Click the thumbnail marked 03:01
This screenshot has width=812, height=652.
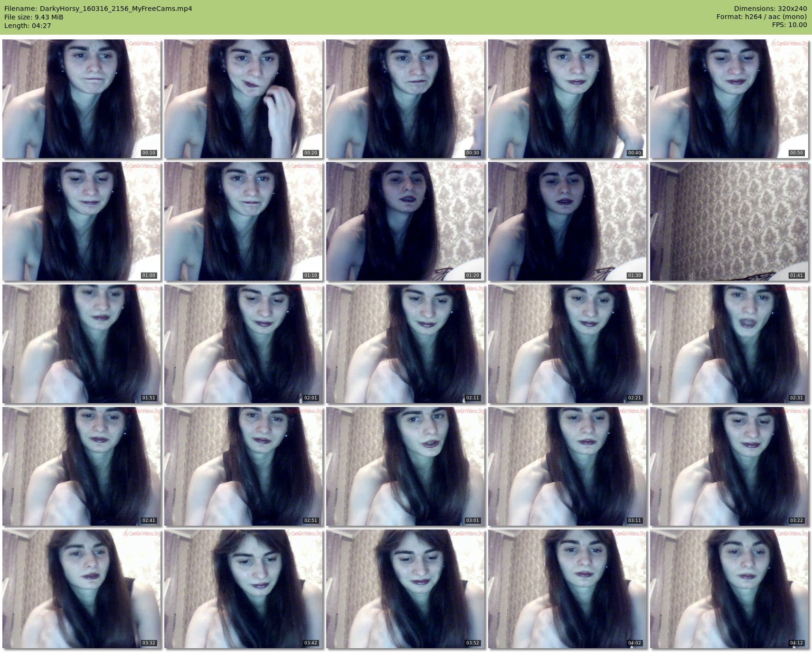tap(406, 466)
